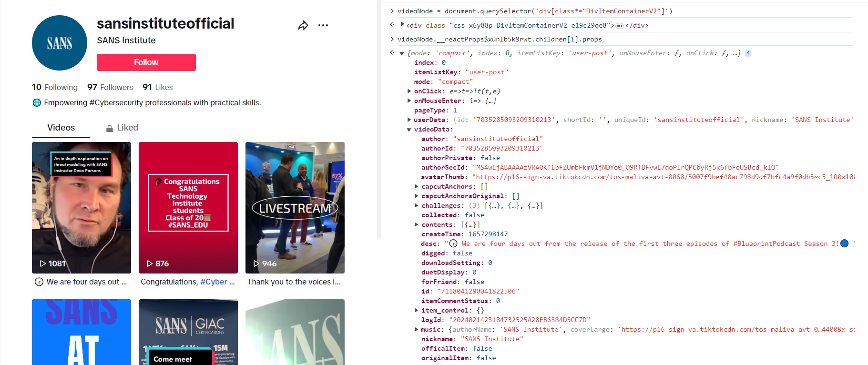Click the avatarThumb URL value
Viewport: 868px width, 365px height.
pos(664,177)
